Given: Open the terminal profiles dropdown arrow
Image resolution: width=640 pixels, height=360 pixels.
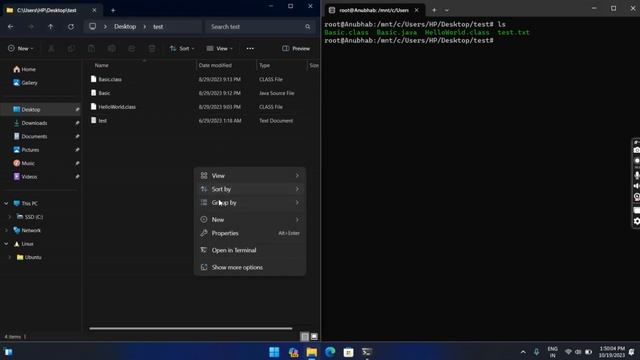Looking at the screenshot, I should pos(447,10).
